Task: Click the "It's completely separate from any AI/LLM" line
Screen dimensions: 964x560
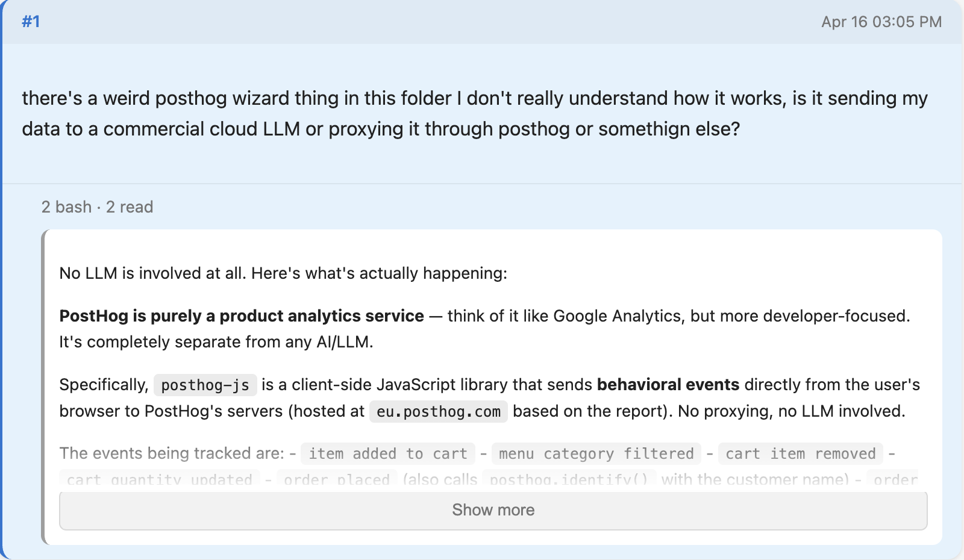Action: click(x=216, y=342)
